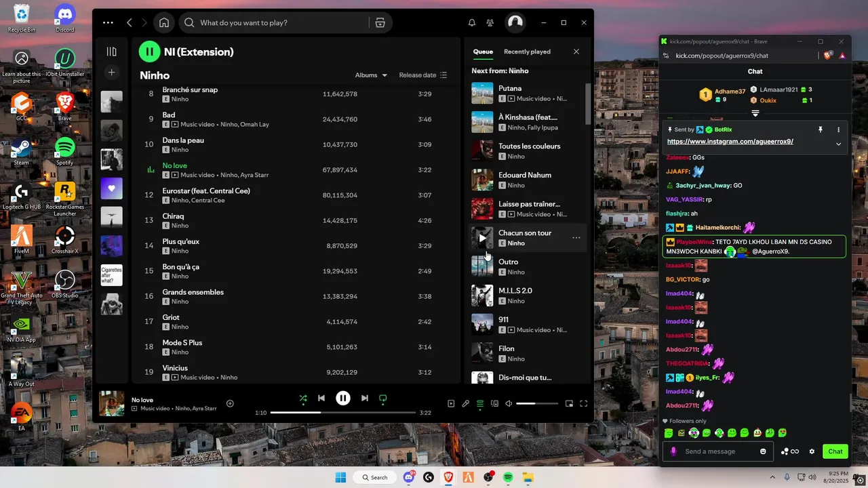Enter Spotify full screen mode

tap(583, 403)
